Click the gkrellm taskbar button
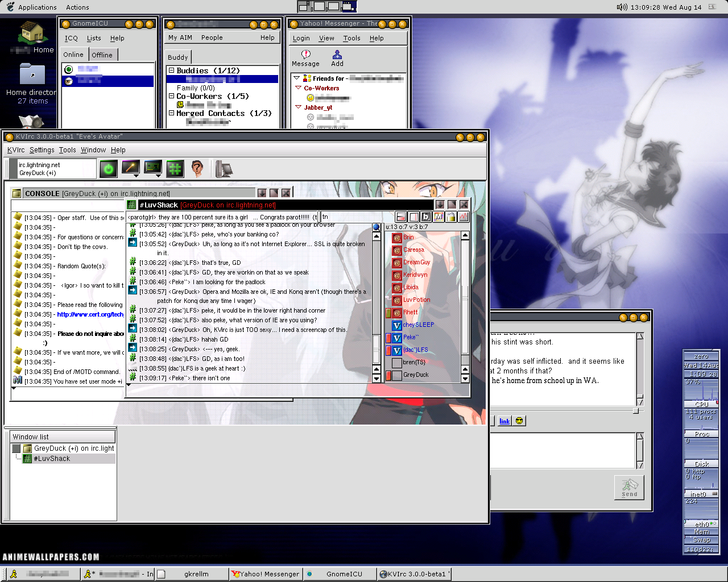The image size is (728, 582). tap(192, 574)
